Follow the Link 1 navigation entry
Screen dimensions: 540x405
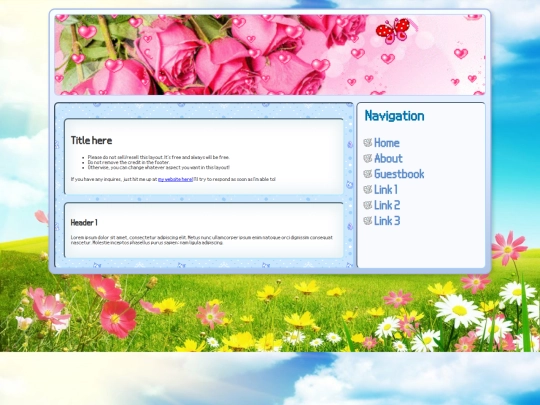[386, 189]
